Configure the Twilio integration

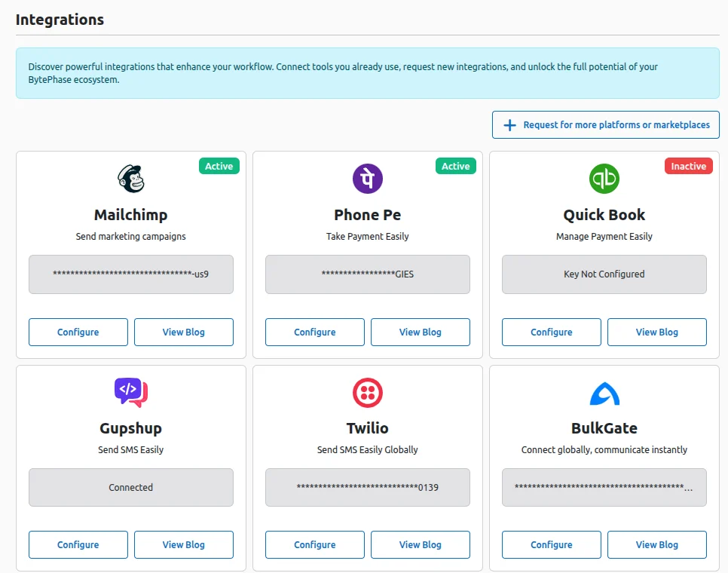(315, 544)
